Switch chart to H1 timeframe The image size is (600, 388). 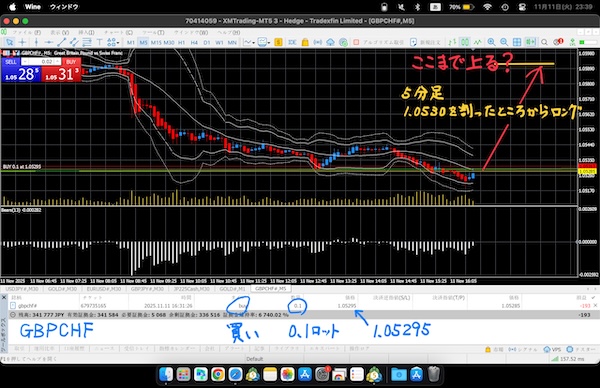[x=181, y=42]
